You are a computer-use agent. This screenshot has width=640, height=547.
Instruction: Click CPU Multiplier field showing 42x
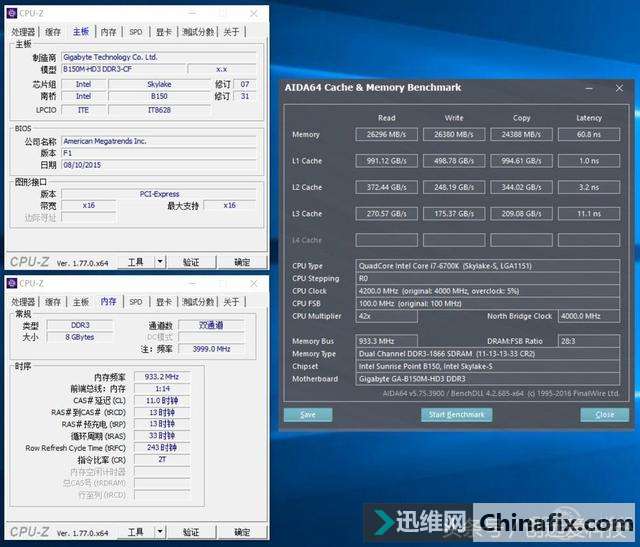tap(387, 316)
